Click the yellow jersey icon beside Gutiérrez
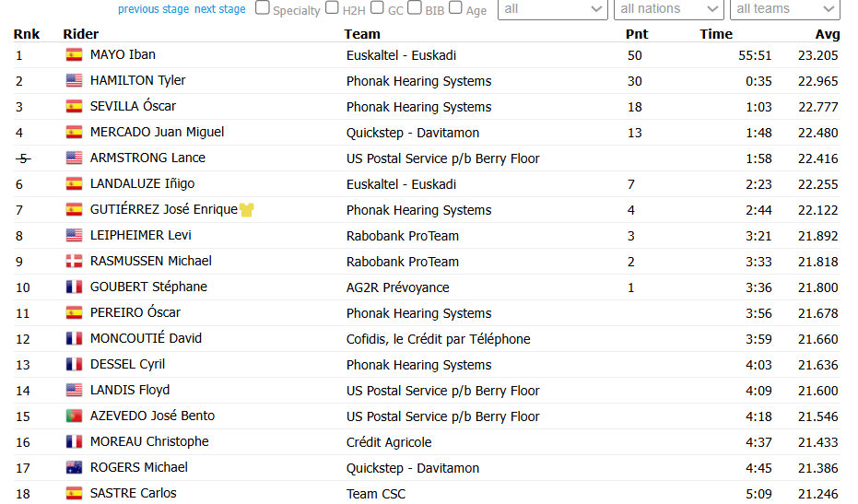858x504 pixels. point(246,210)
